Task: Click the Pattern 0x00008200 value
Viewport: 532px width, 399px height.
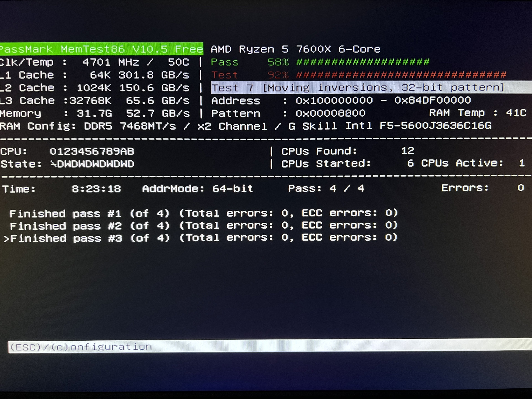Action: [x=330, y=113]
